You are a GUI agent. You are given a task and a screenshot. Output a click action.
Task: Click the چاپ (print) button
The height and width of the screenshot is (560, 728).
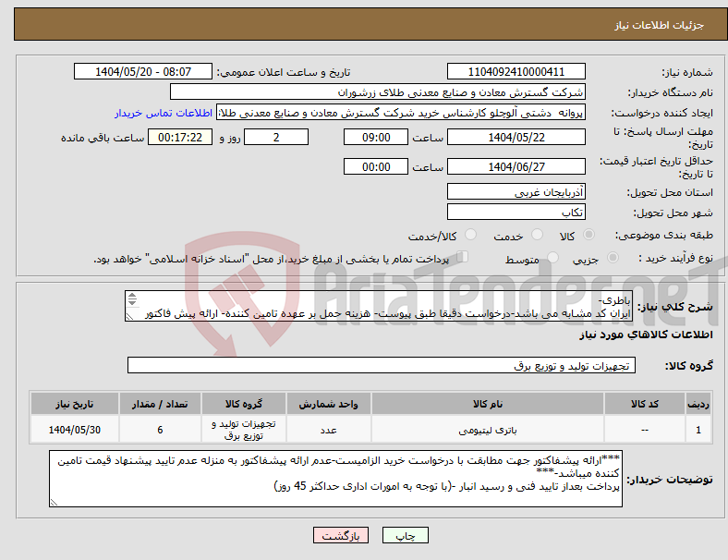coord(405,535)
